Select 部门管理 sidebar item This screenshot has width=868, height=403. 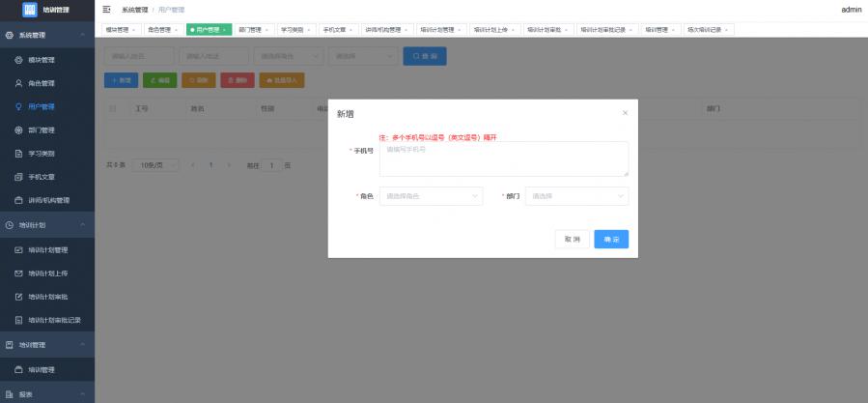tap(42, 130)
